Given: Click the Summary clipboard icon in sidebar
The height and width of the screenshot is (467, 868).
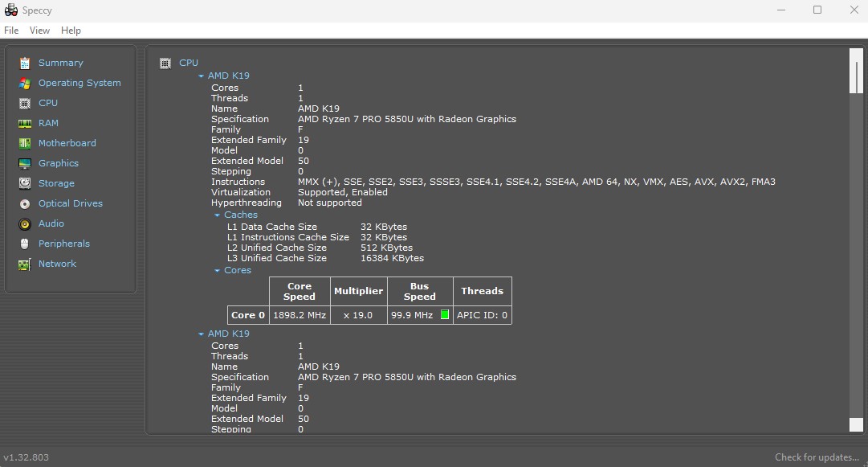Looking at the screenshot, I should click(25, 63).
